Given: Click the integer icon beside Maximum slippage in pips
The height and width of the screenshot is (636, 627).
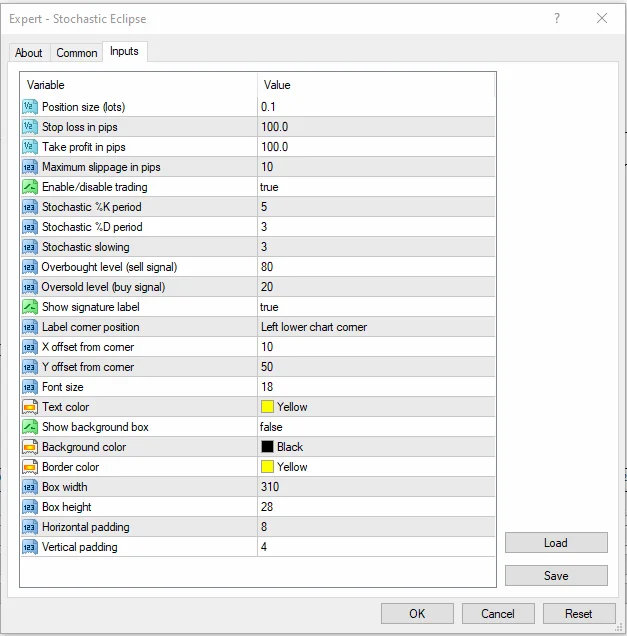Looking at the screenshot, I should click(x=30, y=167).
